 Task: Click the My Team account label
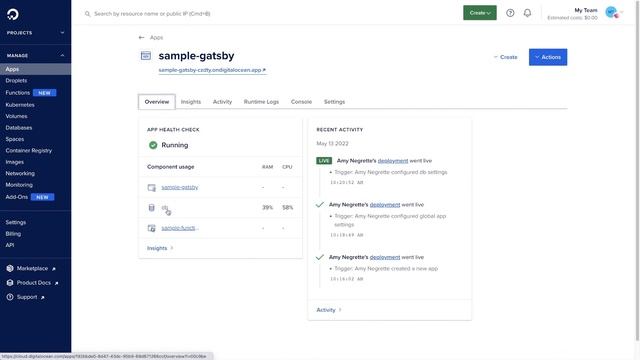click(586, 10)
